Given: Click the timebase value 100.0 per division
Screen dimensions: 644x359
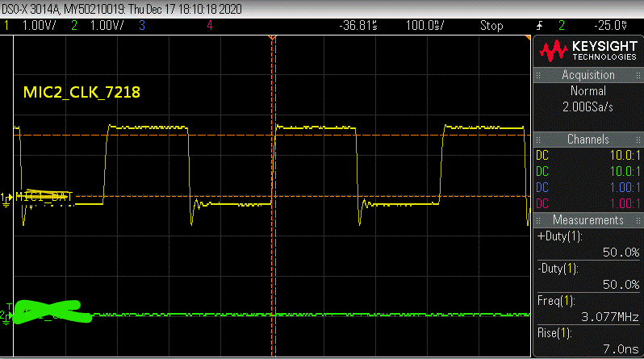Looking at the screenshot, I should tap(424, 26).
